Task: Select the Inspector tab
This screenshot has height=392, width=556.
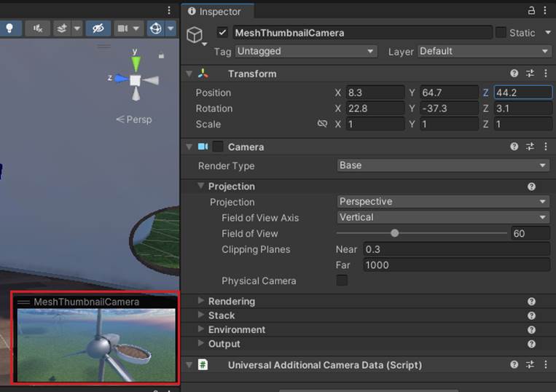Action: click(217, 12)
